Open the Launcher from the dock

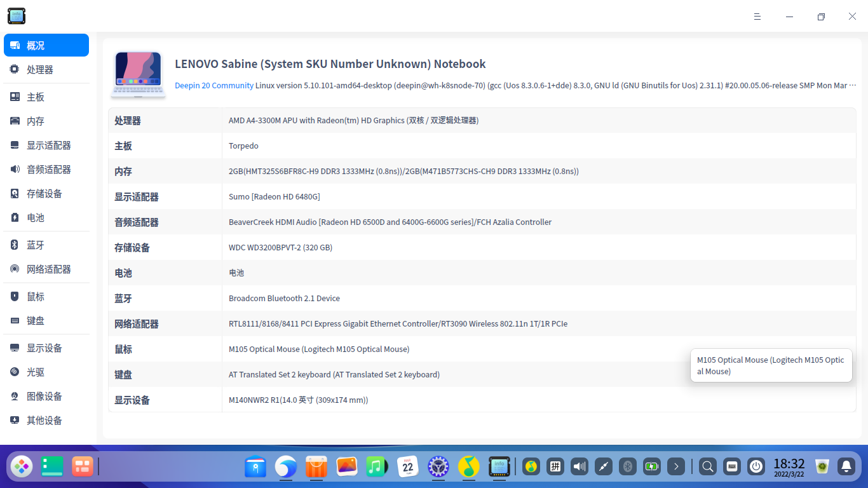pyautogui.click(x=22, y=467)
